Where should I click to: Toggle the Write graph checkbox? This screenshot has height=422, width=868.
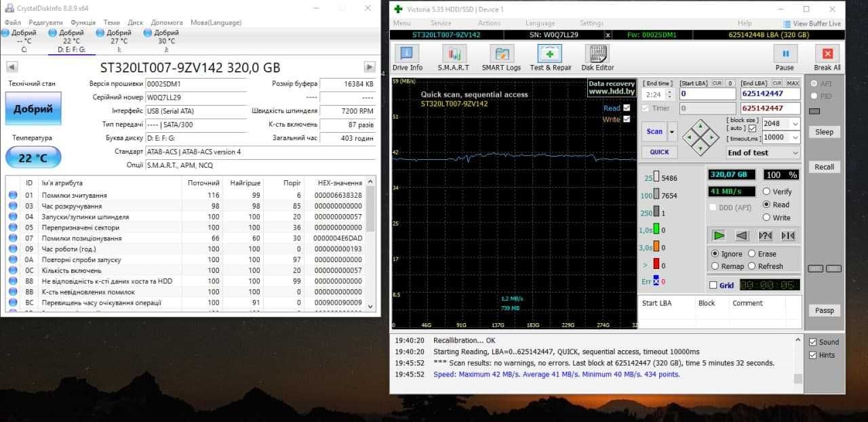[x=627, y=119]
